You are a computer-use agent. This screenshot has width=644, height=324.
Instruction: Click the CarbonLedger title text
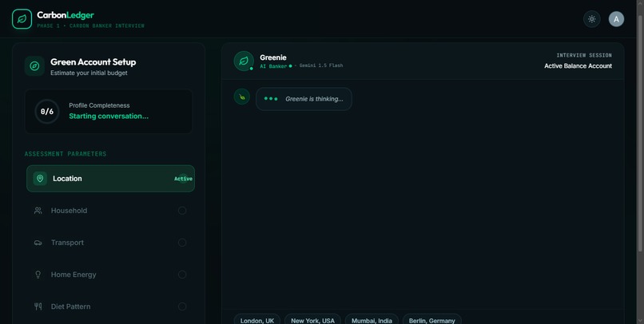(x=66, y=15)
